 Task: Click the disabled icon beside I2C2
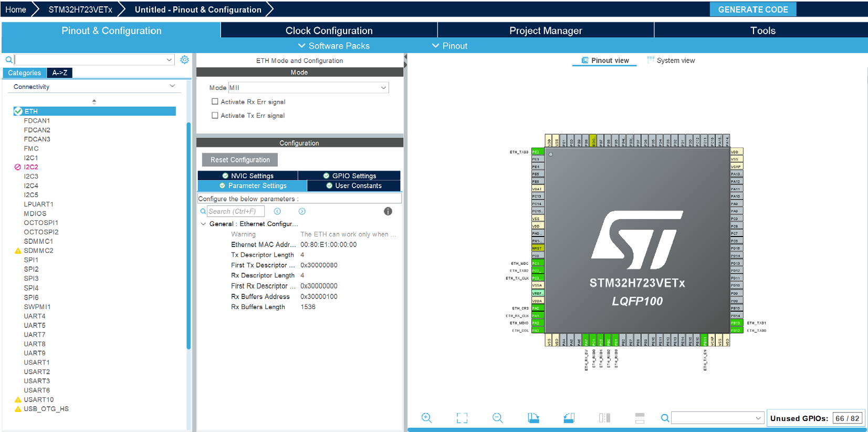click(18, 167)
